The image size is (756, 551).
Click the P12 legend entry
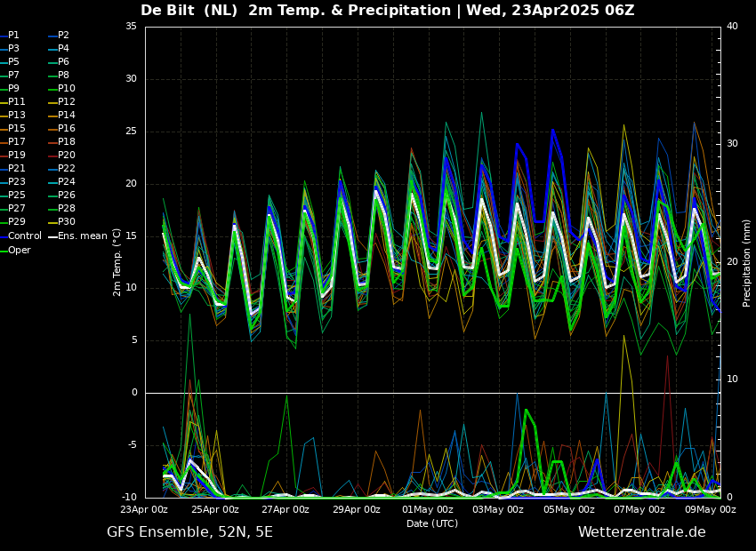67,102
